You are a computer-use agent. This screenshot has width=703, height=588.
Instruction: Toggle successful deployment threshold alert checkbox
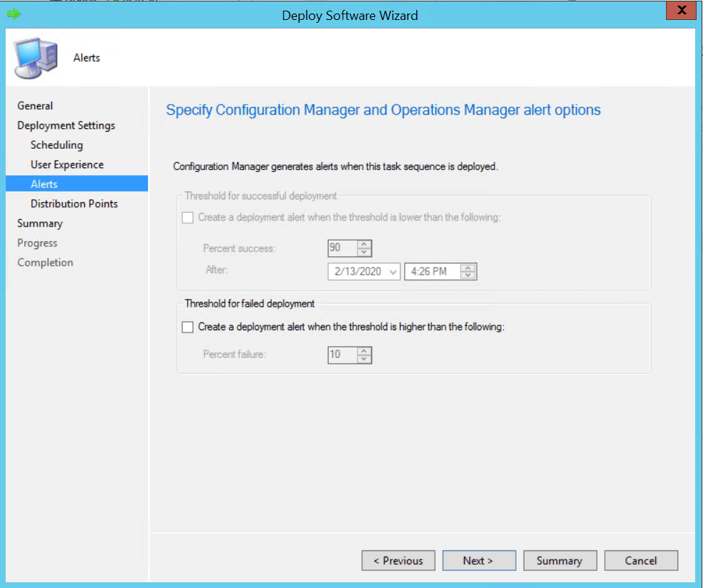pyautogui.click(x=187, y=218)
